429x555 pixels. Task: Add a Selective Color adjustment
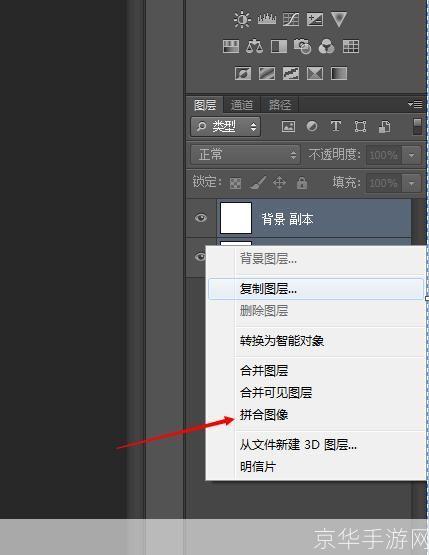coord(315,74)
